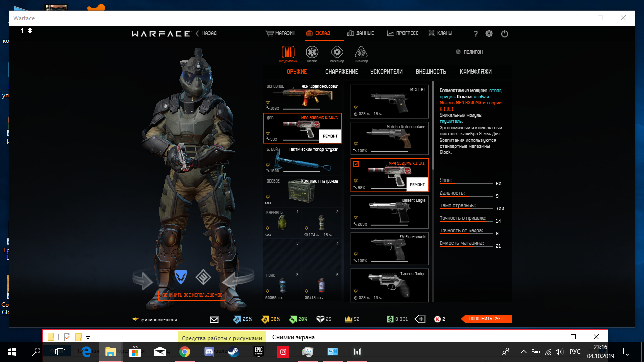Select the Внешность category tab
Screen dimensions: 644x362
(x=431, y=72)
